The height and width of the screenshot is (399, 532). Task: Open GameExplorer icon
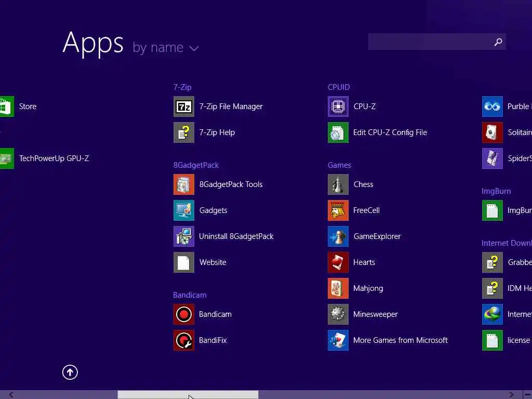pos(338,236)
